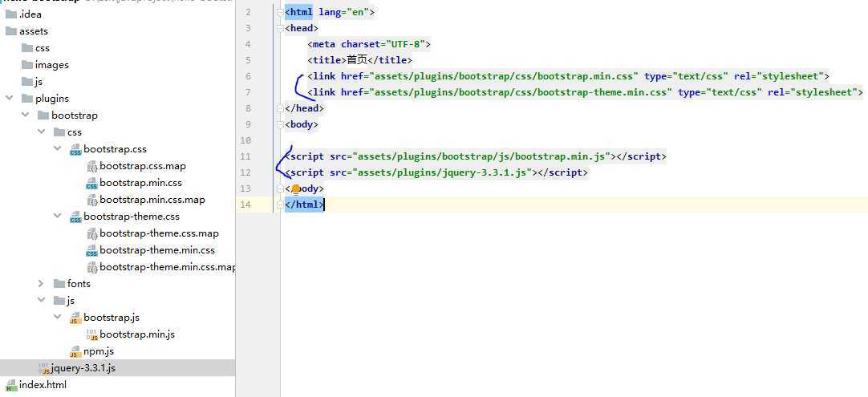Open index.html in the project tree
This screenshot has width=868, height=397.
[x=43, y=385]
